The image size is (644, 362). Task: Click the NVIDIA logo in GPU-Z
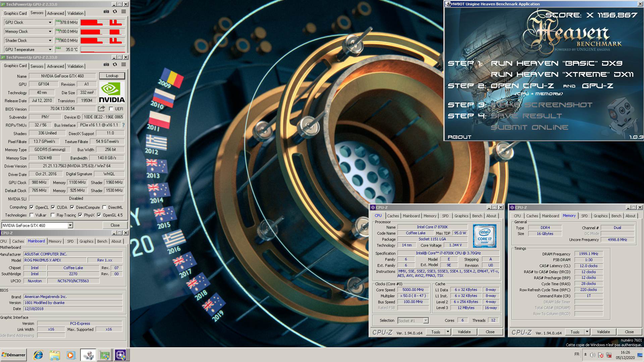pyautogui.click(x=112, y=92)
